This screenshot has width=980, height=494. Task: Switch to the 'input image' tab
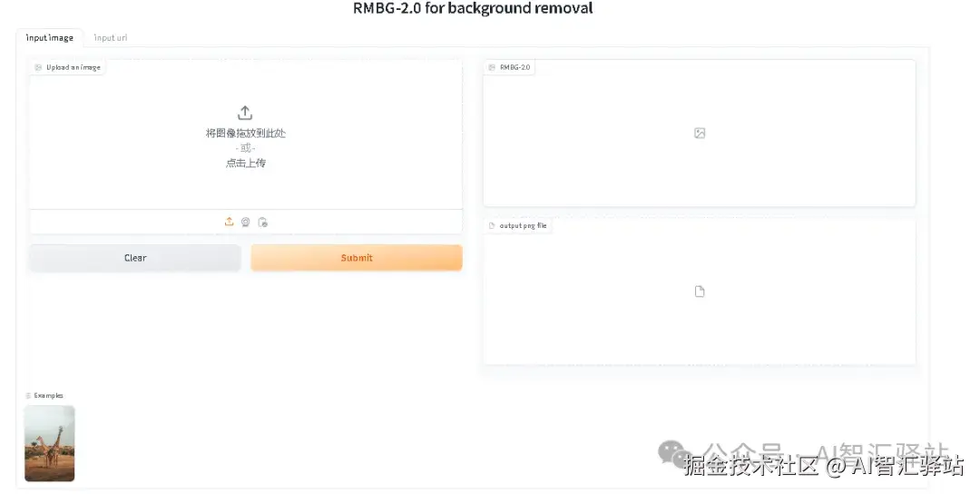[x=49, y=37]
